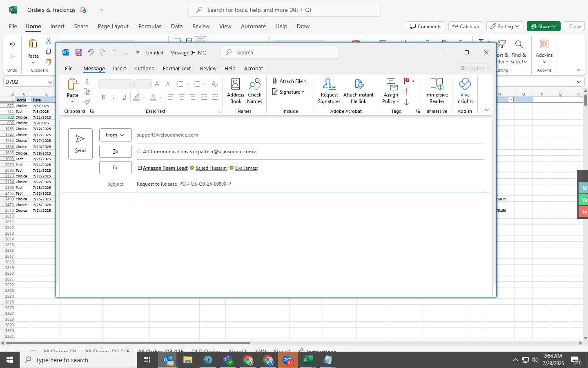Click Paste icon in Outlook ribbon

[x=73, y=85]
